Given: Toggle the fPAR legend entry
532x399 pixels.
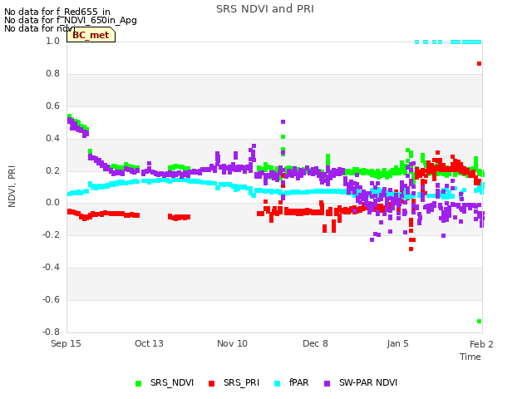Looking at the screenshot, I should pos(292,383).
